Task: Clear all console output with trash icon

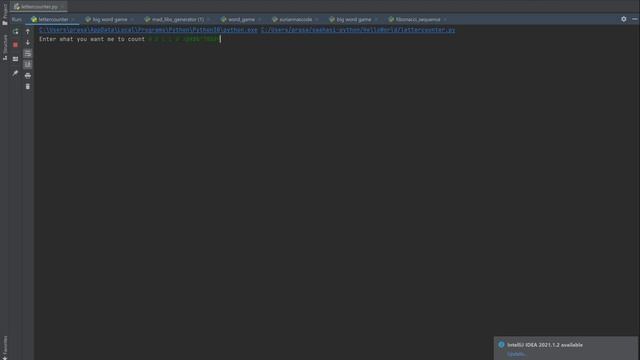Action: pyautogui.click(x=28, y=87)
